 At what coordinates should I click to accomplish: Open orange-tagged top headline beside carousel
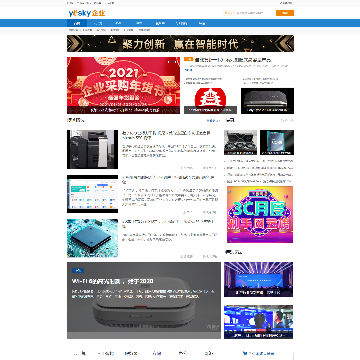click(x=232, y=60)
